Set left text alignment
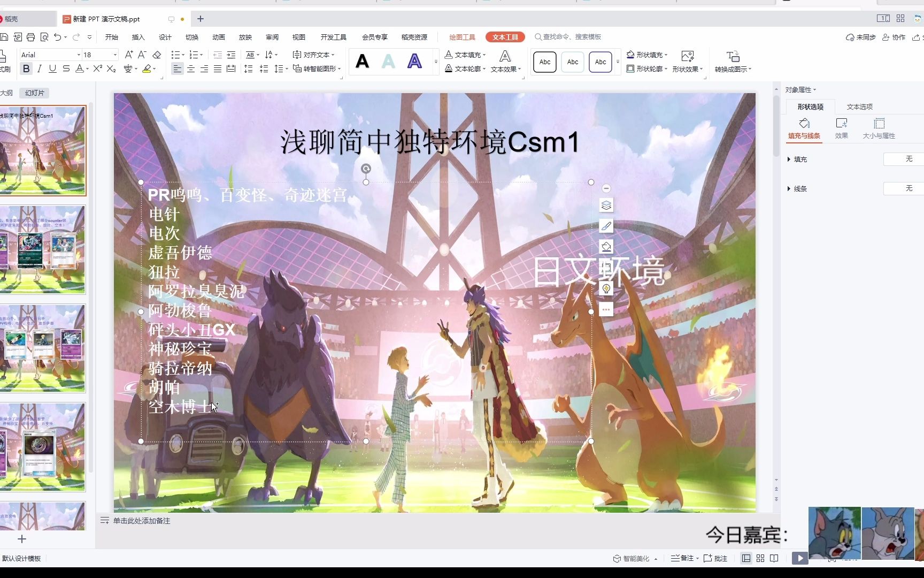Screen dimensions: 924x578 (178, 69)
